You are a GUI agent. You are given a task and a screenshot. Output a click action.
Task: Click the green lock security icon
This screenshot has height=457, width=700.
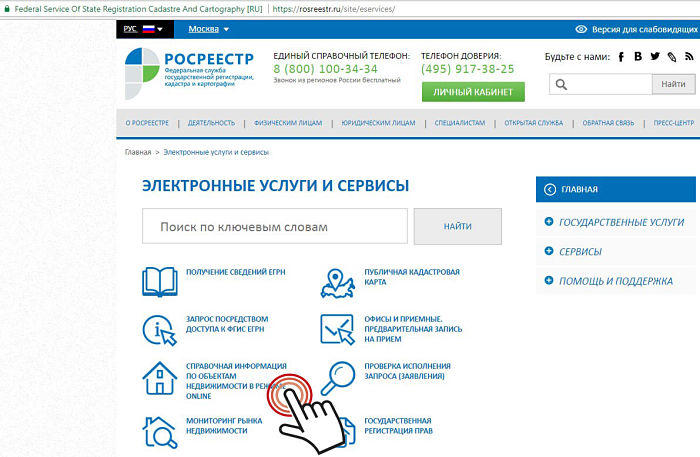coord(7,8)
